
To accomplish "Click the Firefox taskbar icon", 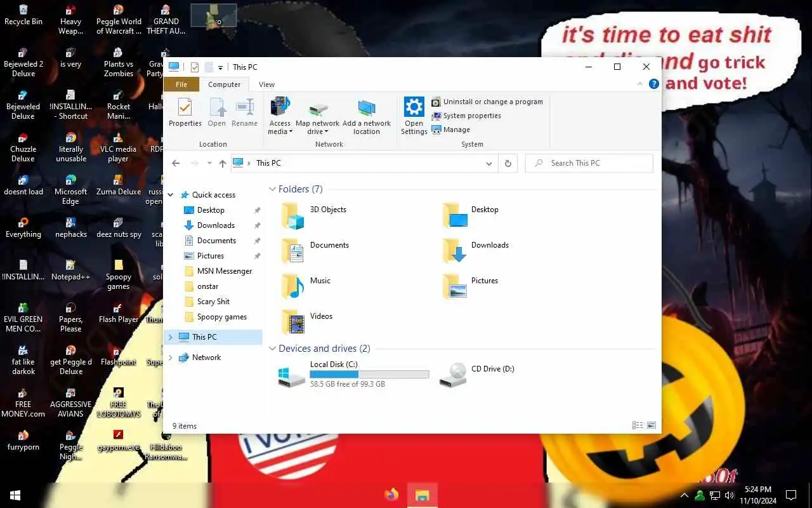I will 391,495.
